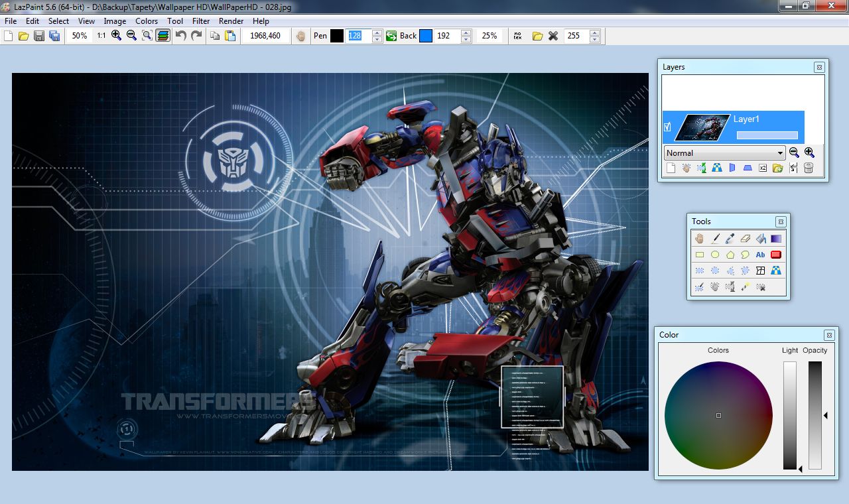Screen dimensions: 849x504
Task: Select the Color picker eyedropper tool
Action: click(730, 238)
